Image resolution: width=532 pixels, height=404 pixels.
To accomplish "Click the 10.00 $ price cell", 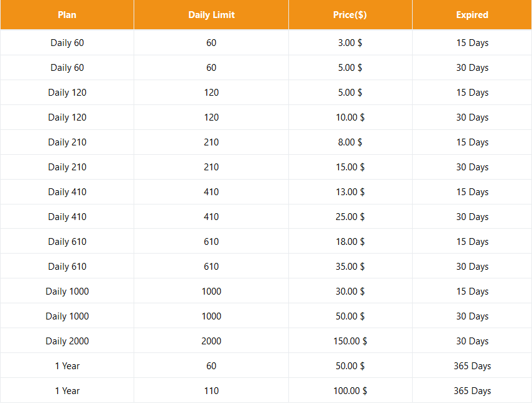I will click(350, 117).
